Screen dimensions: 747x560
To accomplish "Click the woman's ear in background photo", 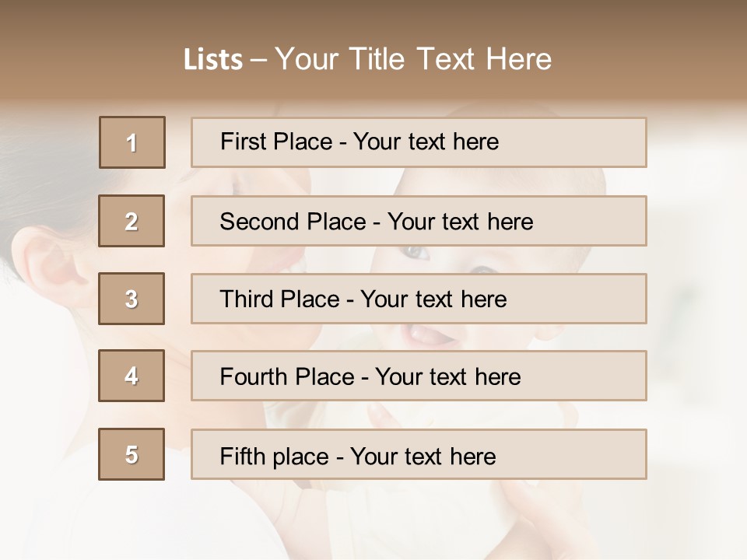I will tap(48, 261).
